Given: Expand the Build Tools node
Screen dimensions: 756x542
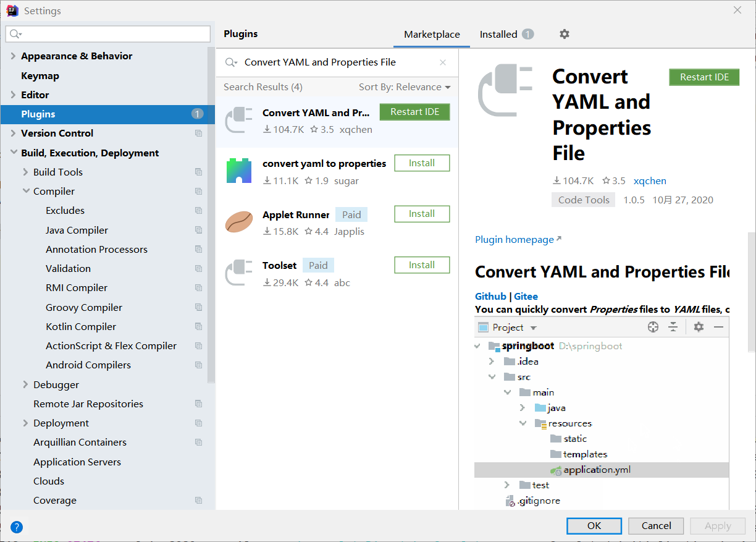Looking at the screenshot, I should point(25,172).
